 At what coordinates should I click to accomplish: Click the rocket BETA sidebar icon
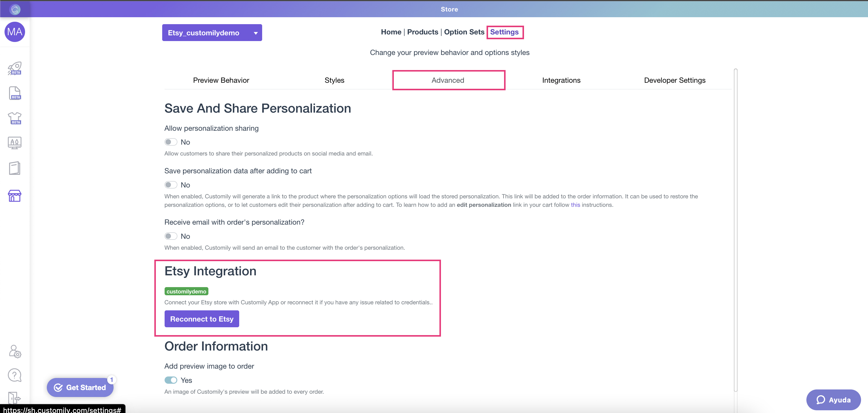(15, 68)
